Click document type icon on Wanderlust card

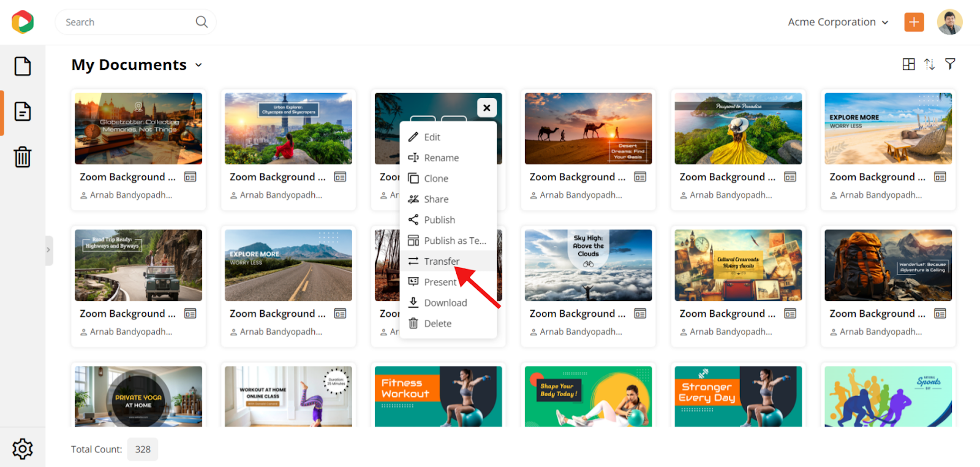click(940, 314)
